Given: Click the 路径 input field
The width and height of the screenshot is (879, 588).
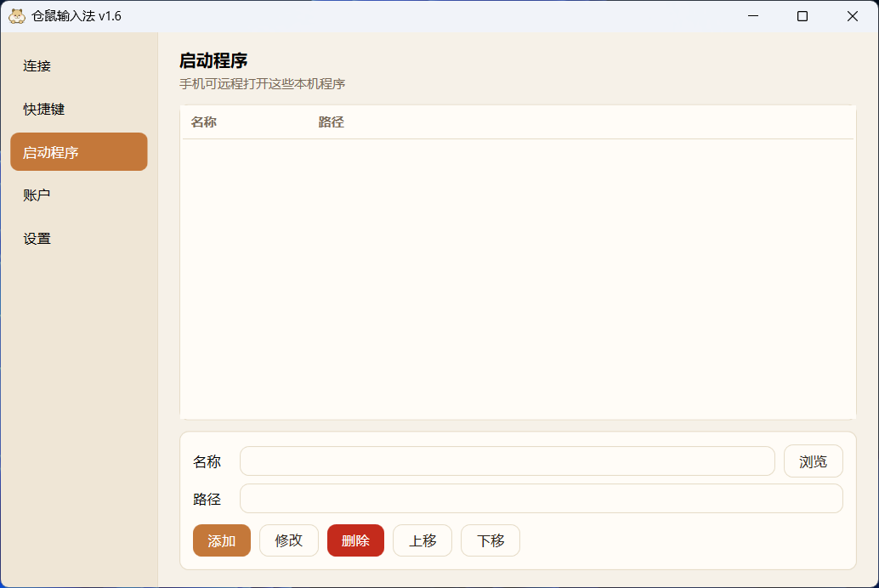Looking at the screenshot, I should [x=541, y=498].
